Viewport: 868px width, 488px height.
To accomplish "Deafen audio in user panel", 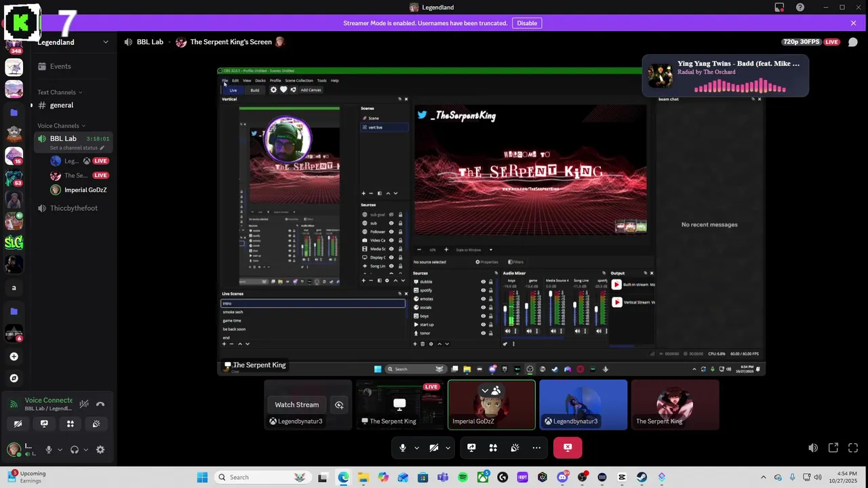I will tap(75, 449).
